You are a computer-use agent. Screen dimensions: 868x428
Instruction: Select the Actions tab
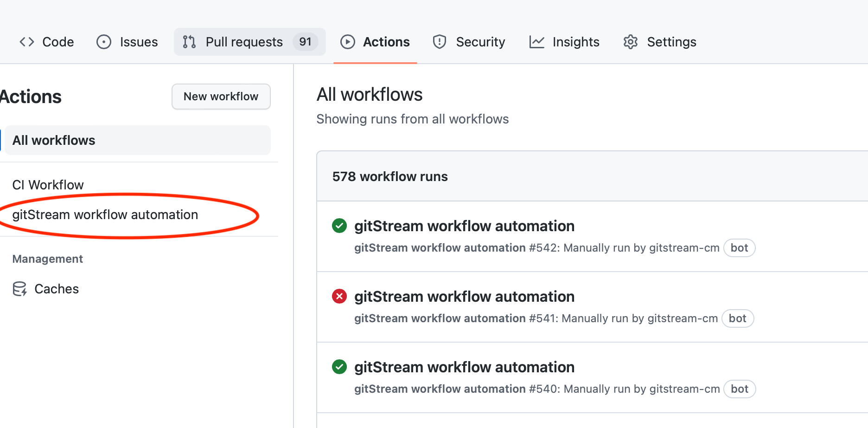coord(375,42)
